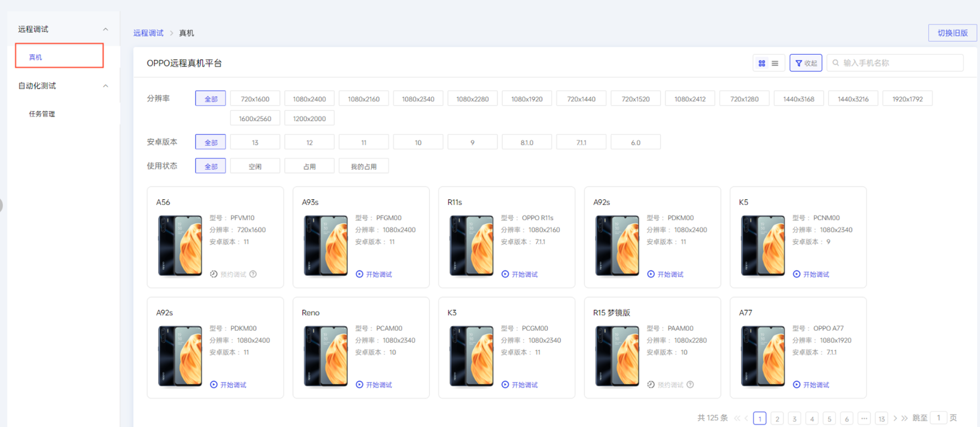980x427 pixels.
Task: Click the Reno phone thumbnail image
Action: click(x=326, y=356)
